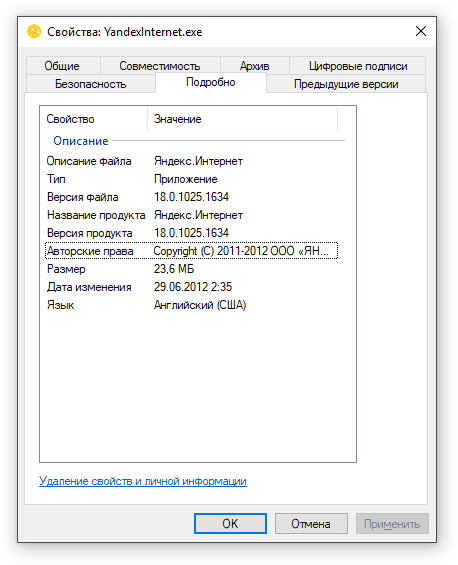This screenshot has height=565, width=458.
Task: Close the properties dialog window
Action: click(421, 31)
